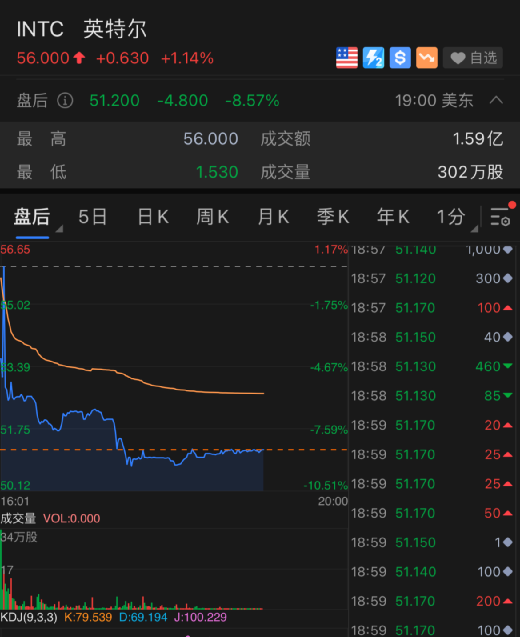Tap the 最低 value 1.530
The height and width of the screenshot is (637, 520).
point(217,172)
